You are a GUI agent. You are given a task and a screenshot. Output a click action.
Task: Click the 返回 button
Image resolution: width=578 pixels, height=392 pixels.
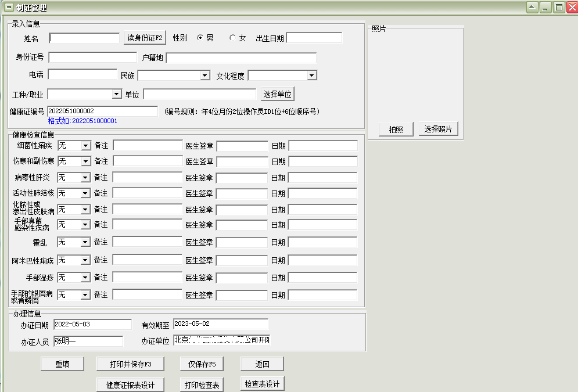[262, 363]
